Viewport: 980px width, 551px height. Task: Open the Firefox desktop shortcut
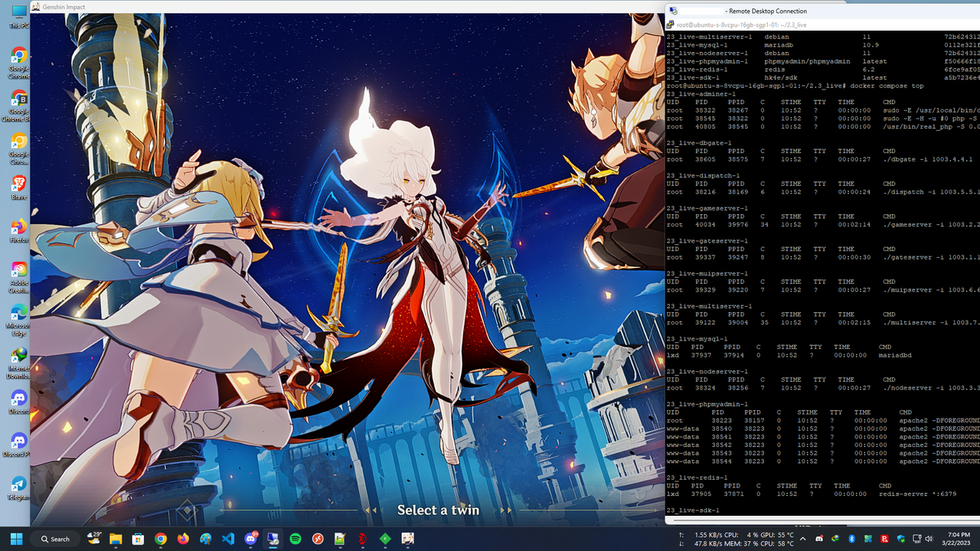18,231
